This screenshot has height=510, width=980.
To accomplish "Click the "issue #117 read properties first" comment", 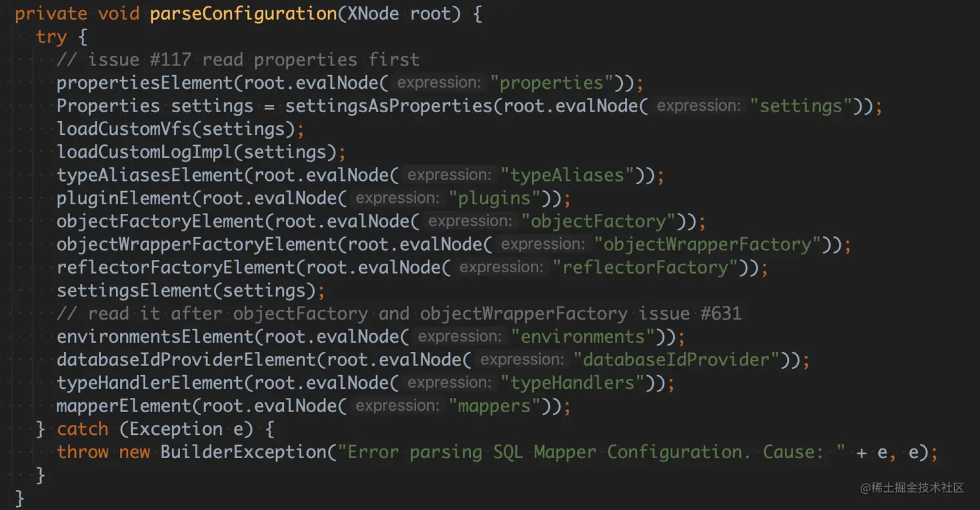I will [239, 60].
